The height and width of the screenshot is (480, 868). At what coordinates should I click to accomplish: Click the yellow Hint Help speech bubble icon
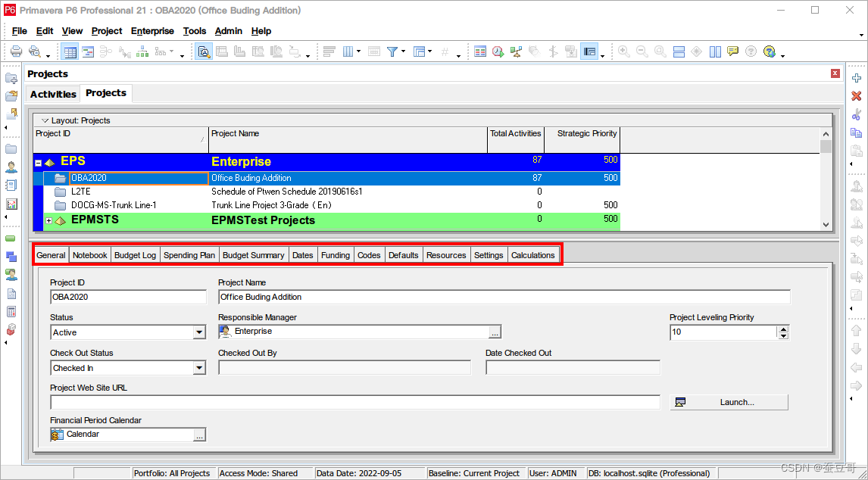(x=733, y=52)
